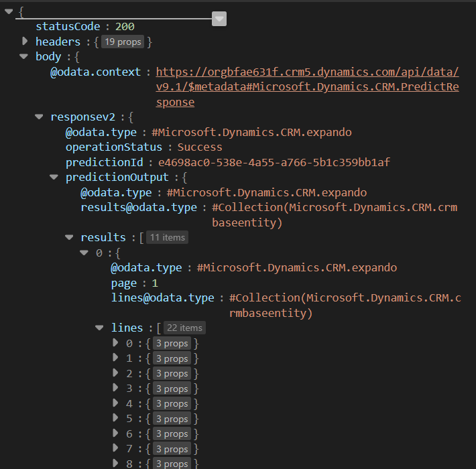The height and width of the screenshot is (469, 476).
Task: Select the statusCode value 200
Action: [x=124, y=27]
